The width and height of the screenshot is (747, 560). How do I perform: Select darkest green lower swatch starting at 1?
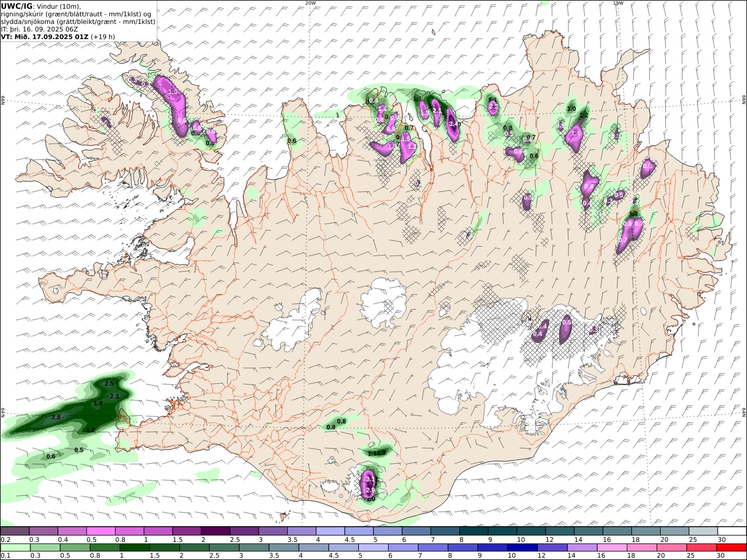point(135,548)
